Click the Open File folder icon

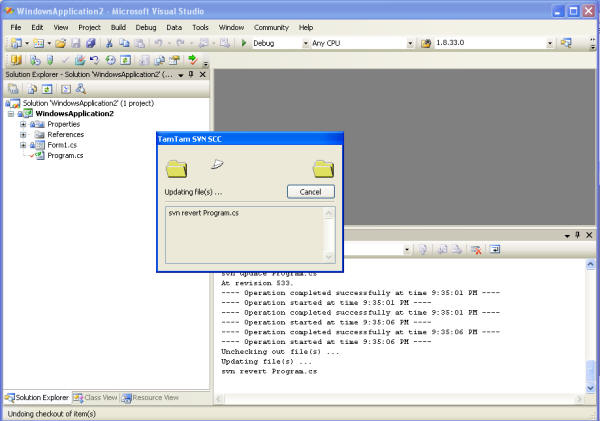tap(61, 43)
